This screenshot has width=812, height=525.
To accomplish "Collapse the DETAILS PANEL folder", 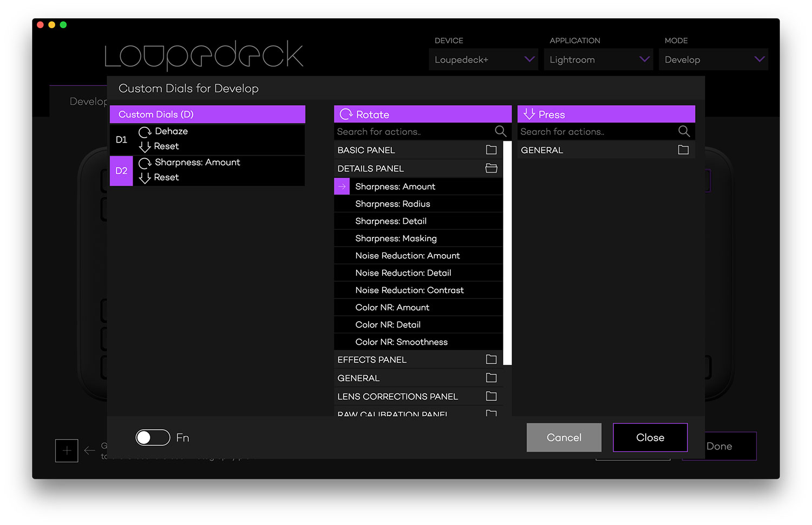I will 418,168.
